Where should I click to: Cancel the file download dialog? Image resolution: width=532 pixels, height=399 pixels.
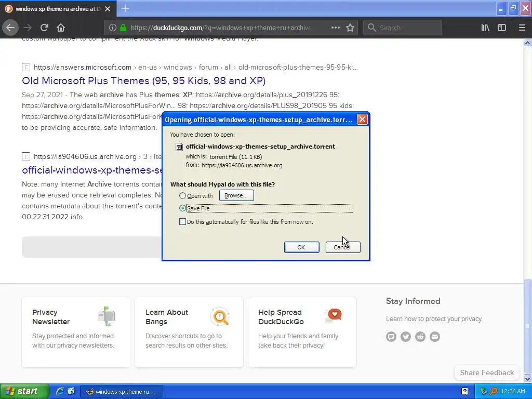[343, 247]
